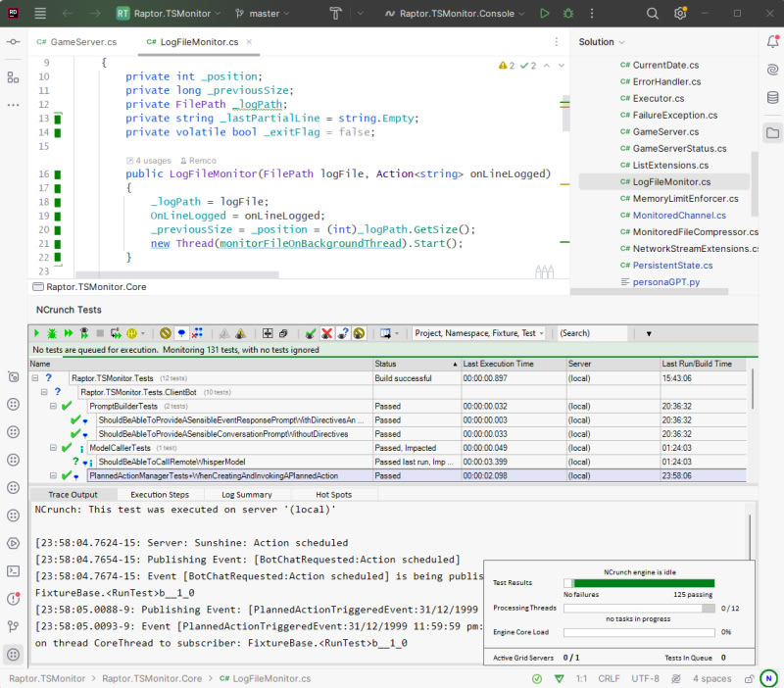Switch to the Hot Spots tab
The image size is (784, 688).
333,495
